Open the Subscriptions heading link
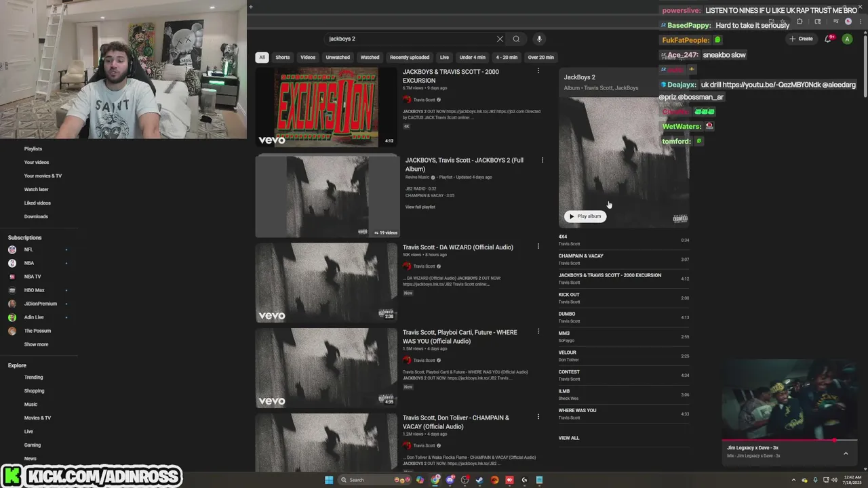This screenshot has width=868, height=488. (24, 237)
